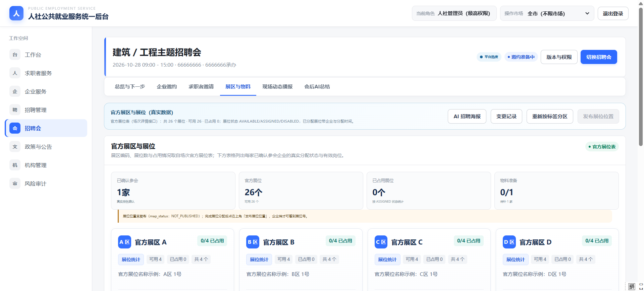Open 工作台 in the sidebar
The width and height of the screenshot is (644, 291).
point(46,55)
